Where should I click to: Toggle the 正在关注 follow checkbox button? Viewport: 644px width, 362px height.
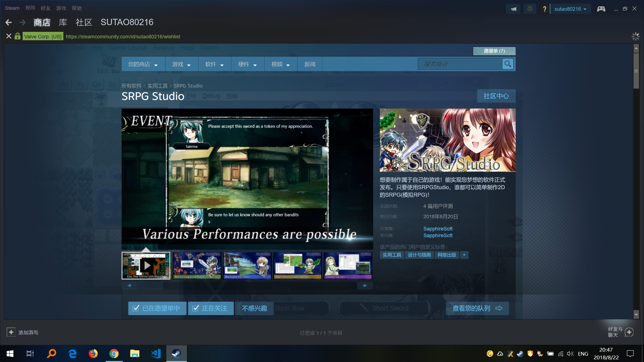coord(211,308)
